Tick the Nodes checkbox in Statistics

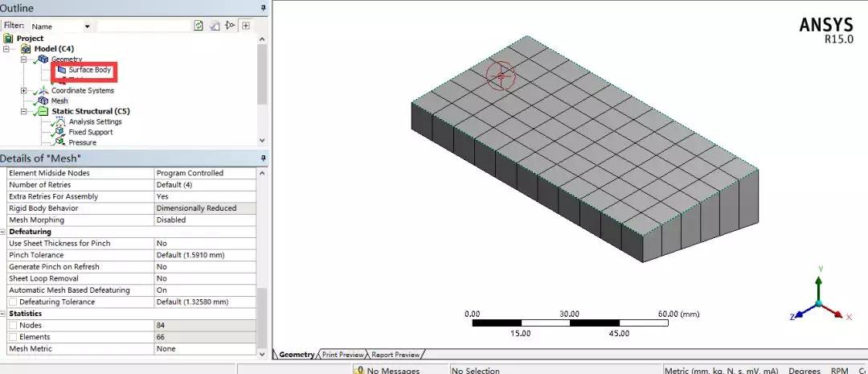13,325
